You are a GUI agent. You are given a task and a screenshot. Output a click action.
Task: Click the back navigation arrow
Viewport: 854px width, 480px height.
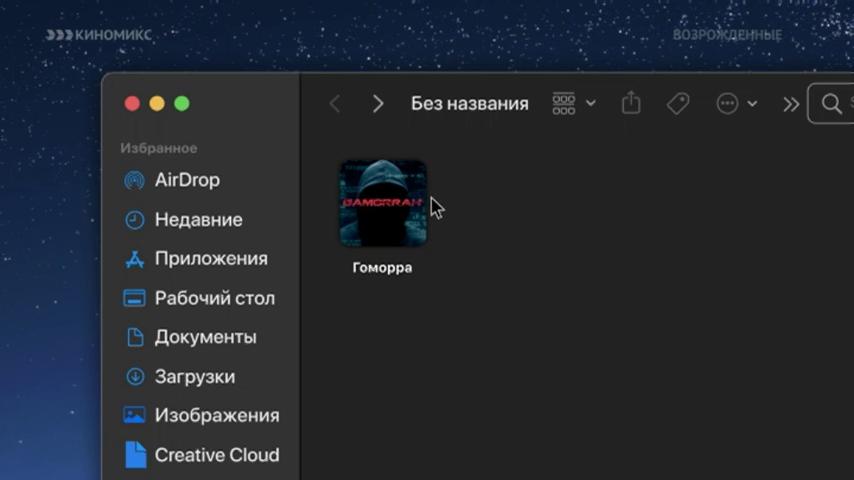[335, 104]
